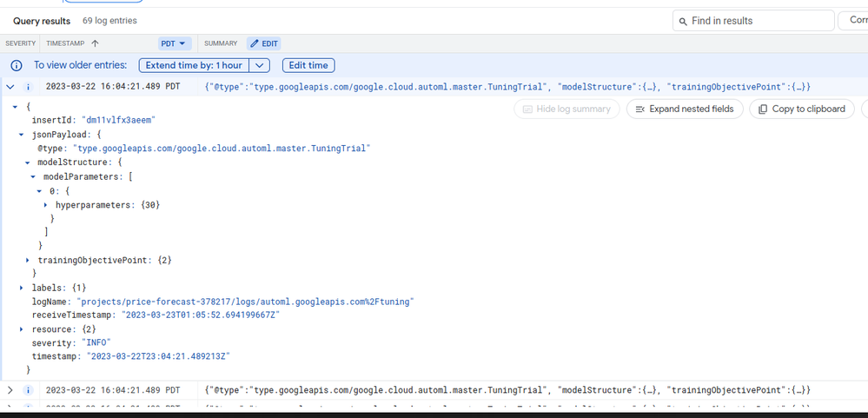Click the Find in results search field

point(753,21)
